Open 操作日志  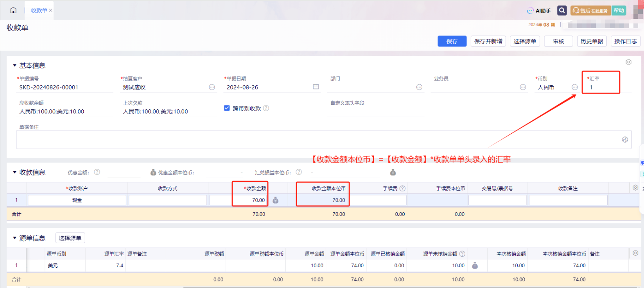tap(625, 41)
